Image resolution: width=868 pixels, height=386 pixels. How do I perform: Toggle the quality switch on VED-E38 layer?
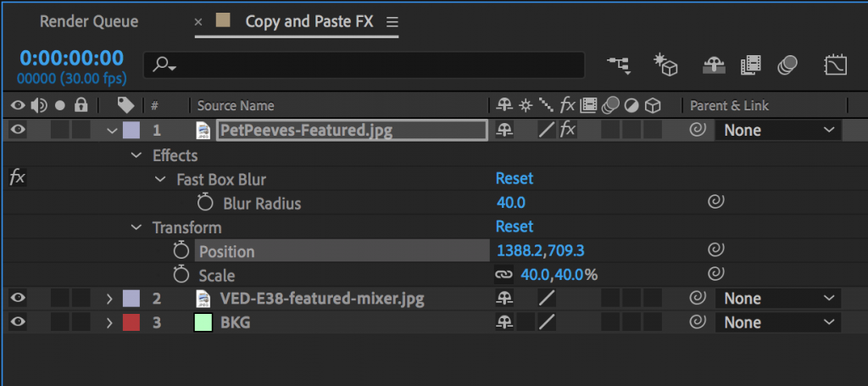coord(547,299)
